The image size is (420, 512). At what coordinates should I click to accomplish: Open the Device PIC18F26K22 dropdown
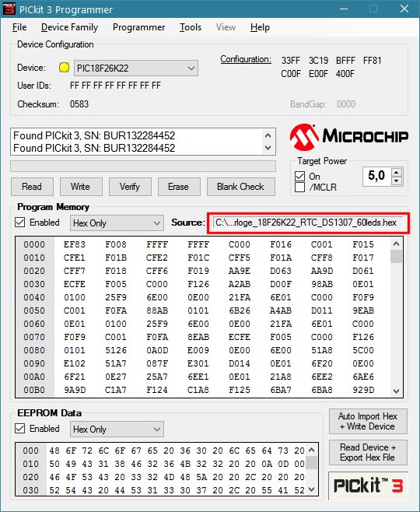click(x=136, y=68)
